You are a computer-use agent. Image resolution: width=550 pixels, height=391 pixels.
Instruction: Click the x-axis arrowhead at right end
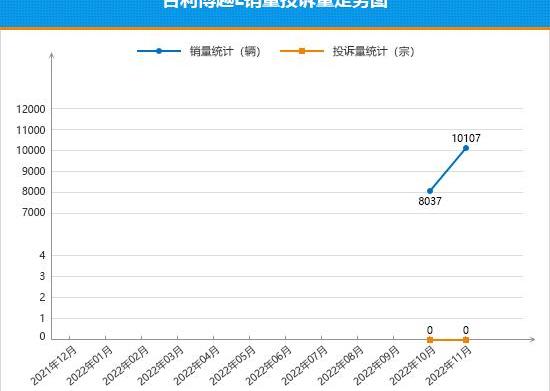click(x=532, y=339)
